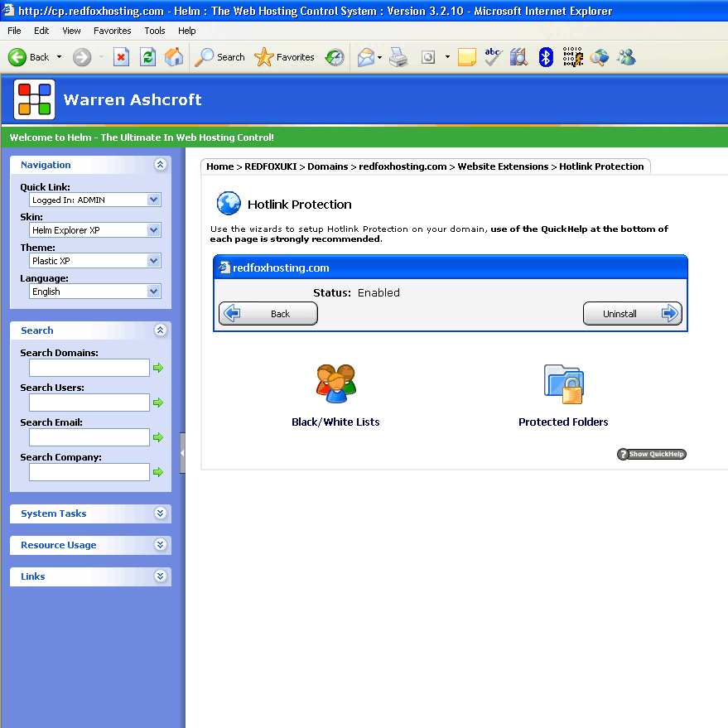Go to REDFOXUKI in the breadcrumb
The width and height of the screenshot is (728, 728).
tap(271, 166)
